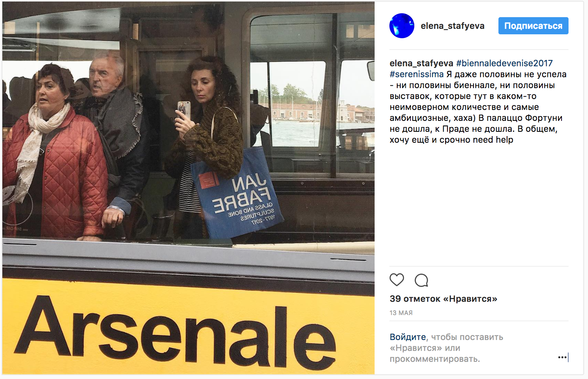This screenshot has width=588, height=379.
Task: Open the #serenissima hashtag
Action: pyautogui.click(x=417, y=74)
